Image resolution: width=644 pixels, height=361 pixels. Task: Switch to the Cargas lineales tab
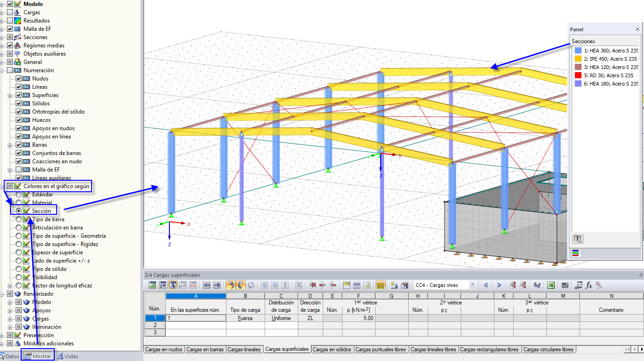click(245, 350)
